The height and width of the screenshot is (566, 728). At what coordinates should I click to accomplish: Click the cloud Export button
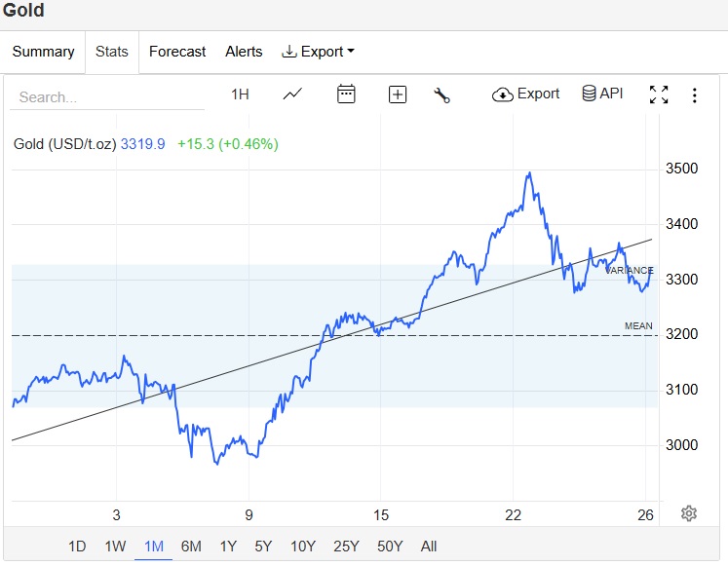[x=526, y=94]
